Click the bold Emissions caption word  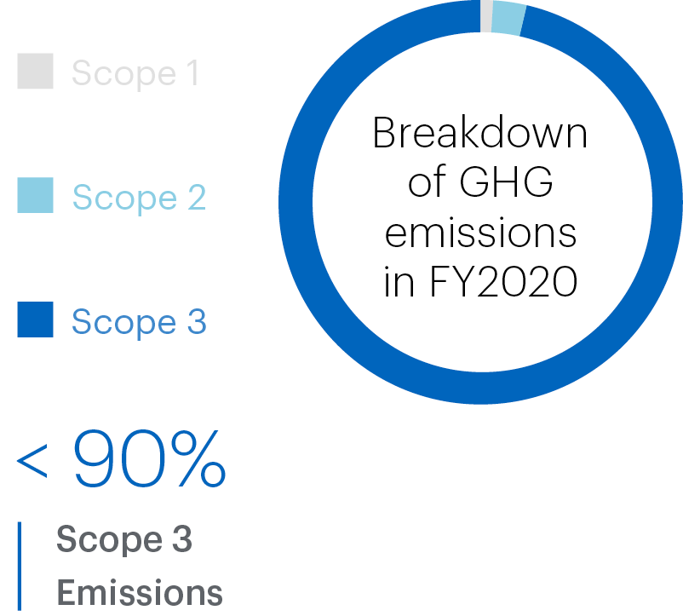140,592
